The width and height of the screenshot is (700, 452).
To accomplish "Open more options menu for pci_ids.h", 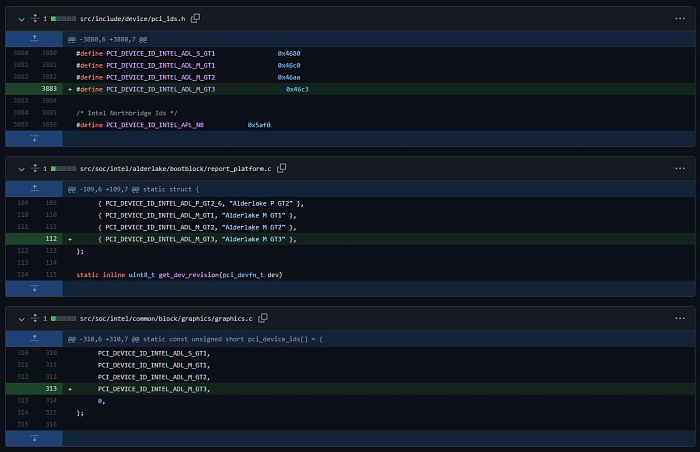I will 680,19.
